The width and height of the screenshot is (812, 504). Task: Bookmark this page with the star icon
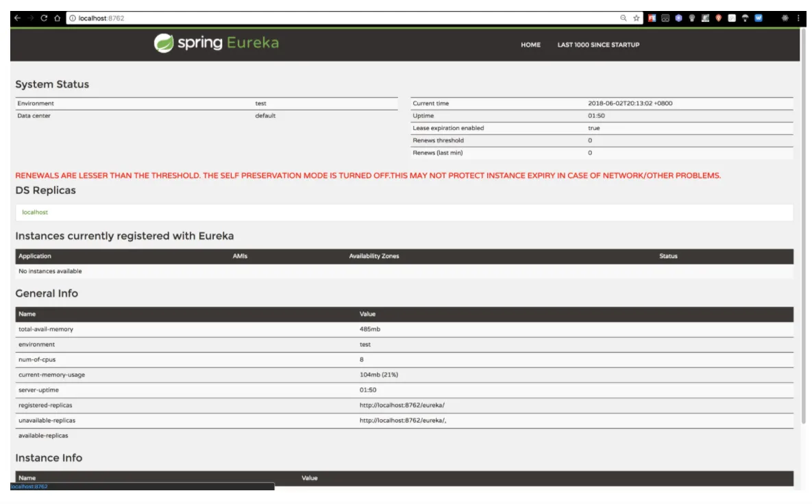(637, 18)
